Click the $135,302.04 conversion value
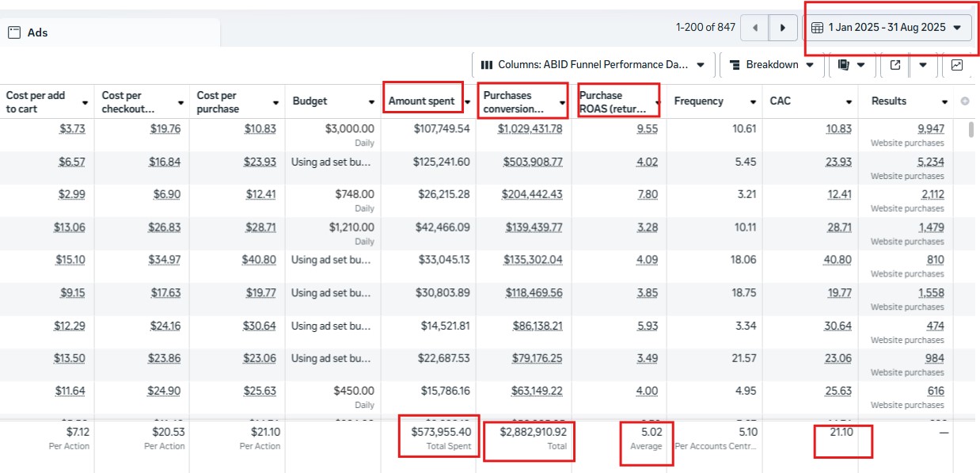 [x=534, y=260]
